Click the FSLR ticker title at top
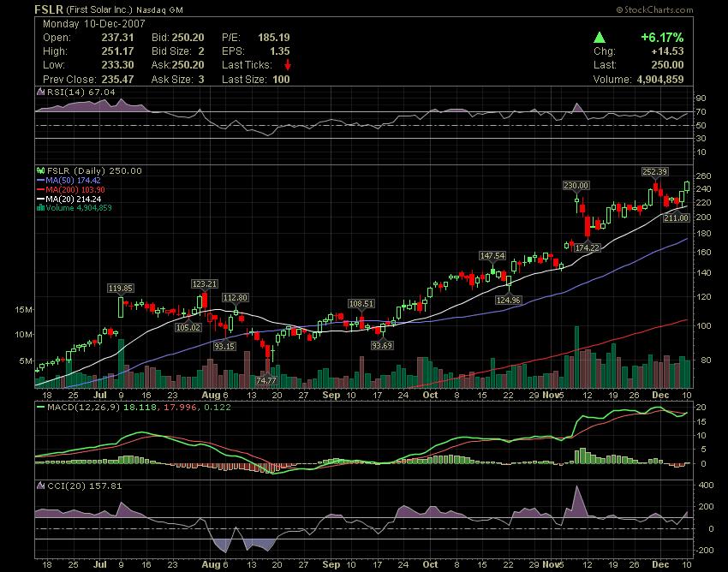Viewport: 728px width, 572px height. pos(49,9)
